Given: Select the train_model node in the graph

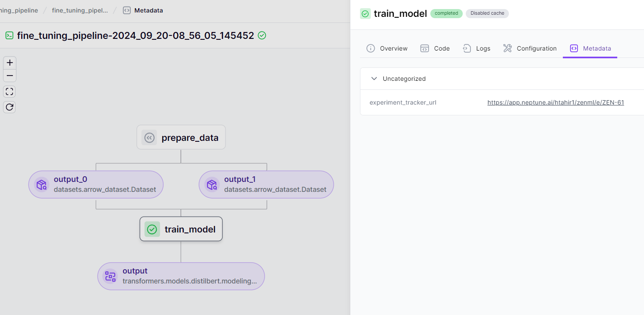Looking at the screenshot, I should (181, 229).
